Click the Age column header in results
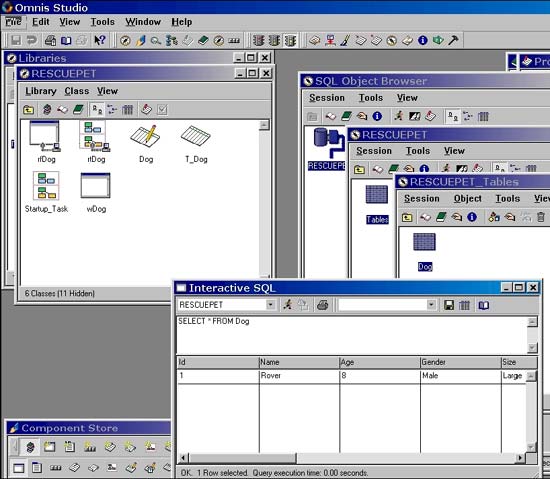Viewport: 550px width, 479px height. [x=380, y=362]
